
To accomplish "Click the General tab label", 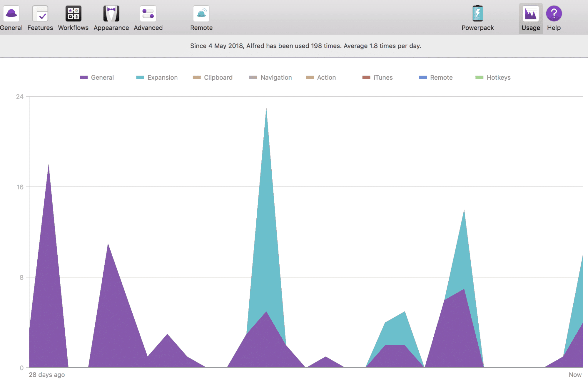I will coord(11,28).
